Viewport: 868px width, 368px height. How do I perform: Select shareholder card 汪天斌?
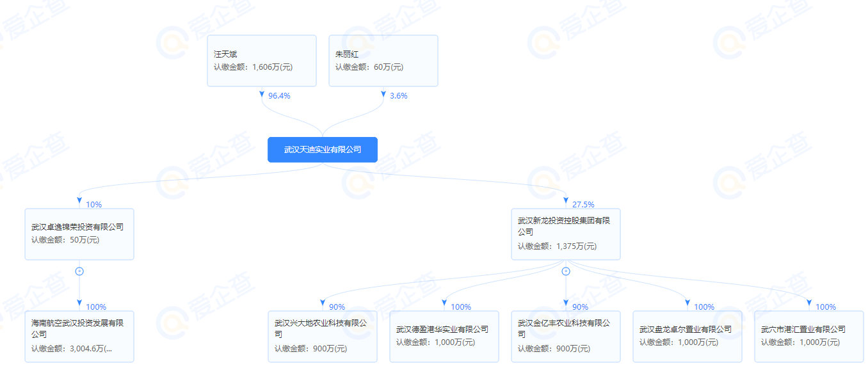(262, 61)
